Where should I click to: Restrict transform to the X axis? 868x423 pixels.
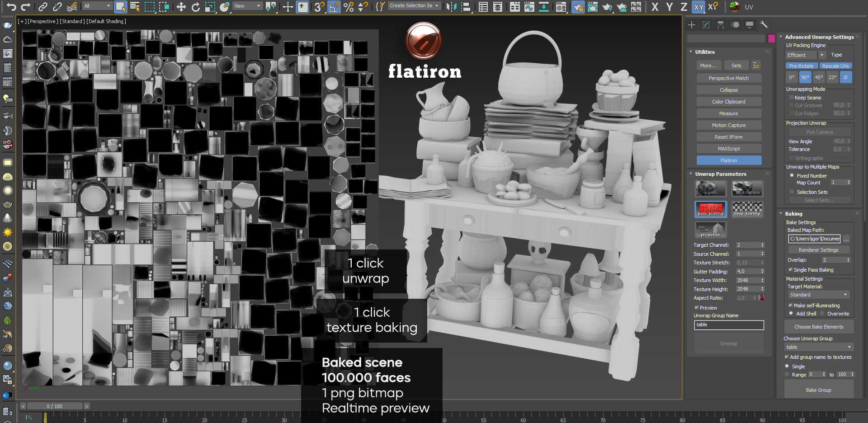tap(655, 6)
